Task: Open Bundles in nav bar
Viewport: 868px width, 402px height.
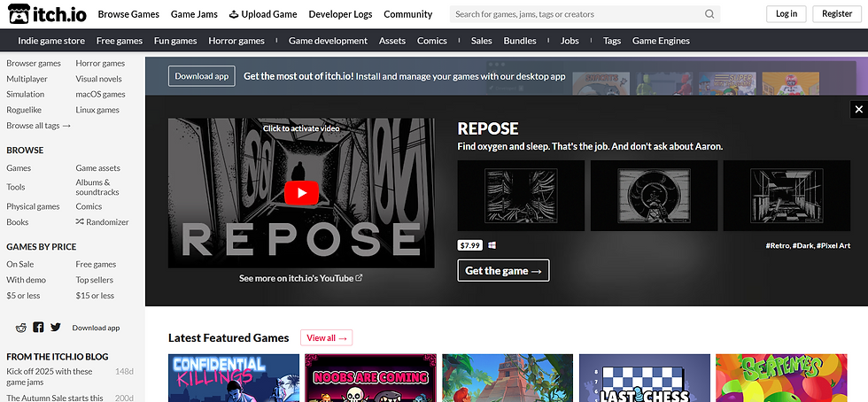Action: tap(520, 41)
